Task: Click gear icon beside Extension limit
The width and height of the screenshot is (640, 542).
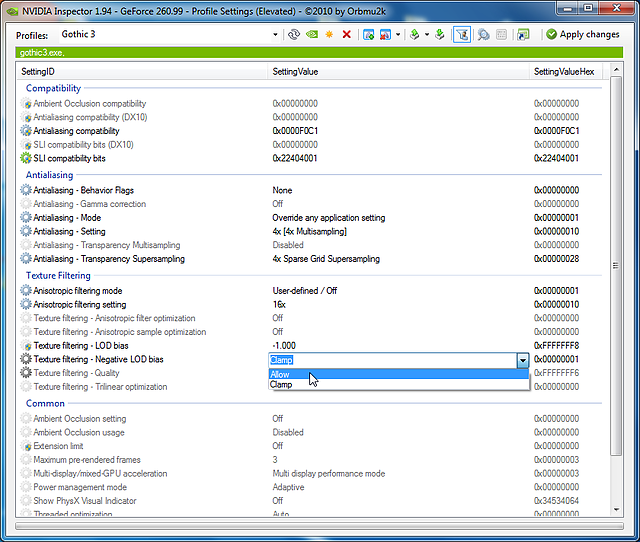Action: click(x=27, y=446)
